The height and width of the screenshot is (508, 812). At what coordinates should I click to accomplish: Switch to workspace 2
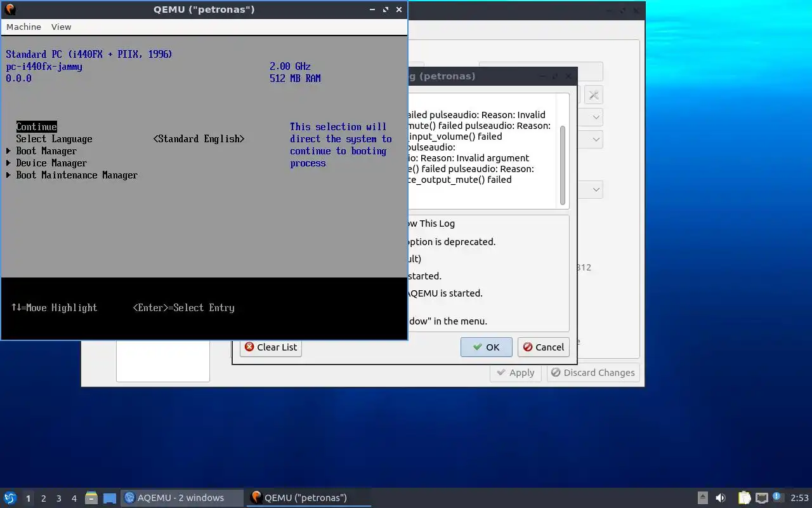point(43,498)
